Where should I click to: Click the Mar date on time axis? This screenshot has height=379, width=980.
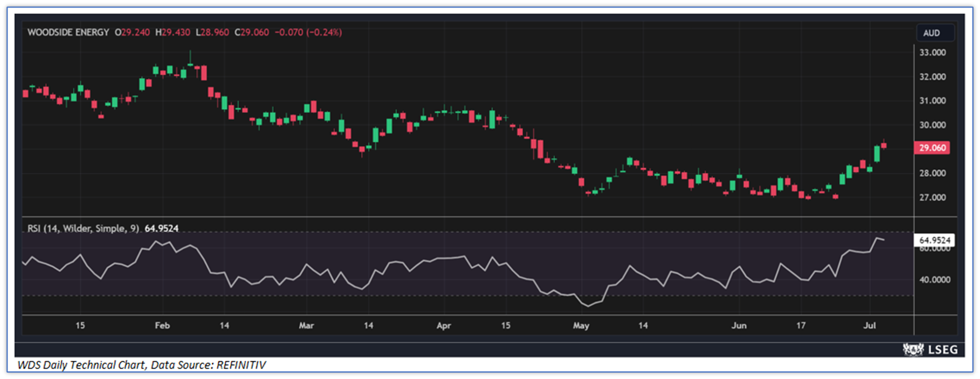coord(306,325)
